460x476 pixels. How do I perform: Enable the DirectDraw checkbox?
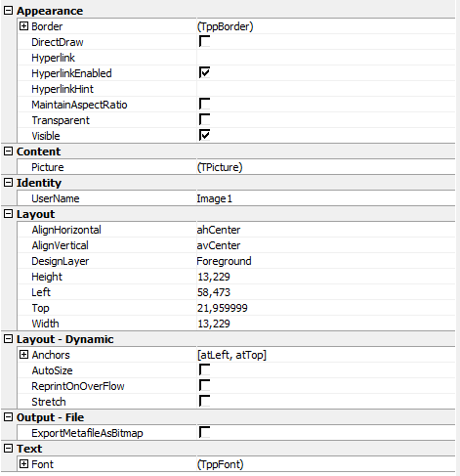pyautogui.click(x=204, y=42)
